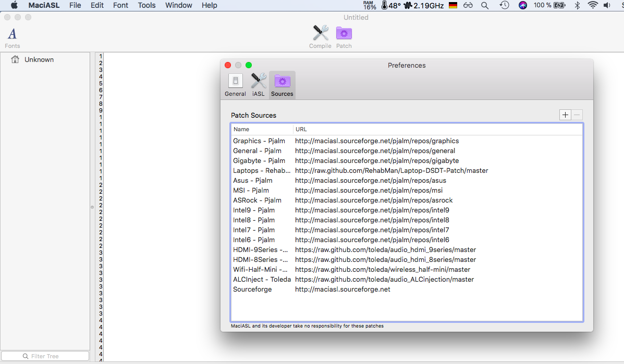This screenshot has height=364, width=624.
Task: Select the Intel7 - Pjalm source row
Action: pyautogui.click(x=407, y=230)
